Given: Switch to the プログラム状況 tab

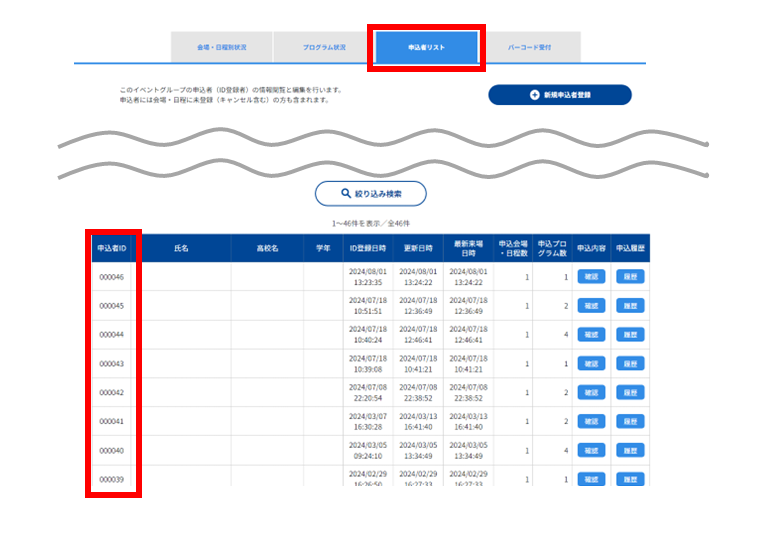Looking at the screenshot, I should pyautogui.click(x=324, y=47).
